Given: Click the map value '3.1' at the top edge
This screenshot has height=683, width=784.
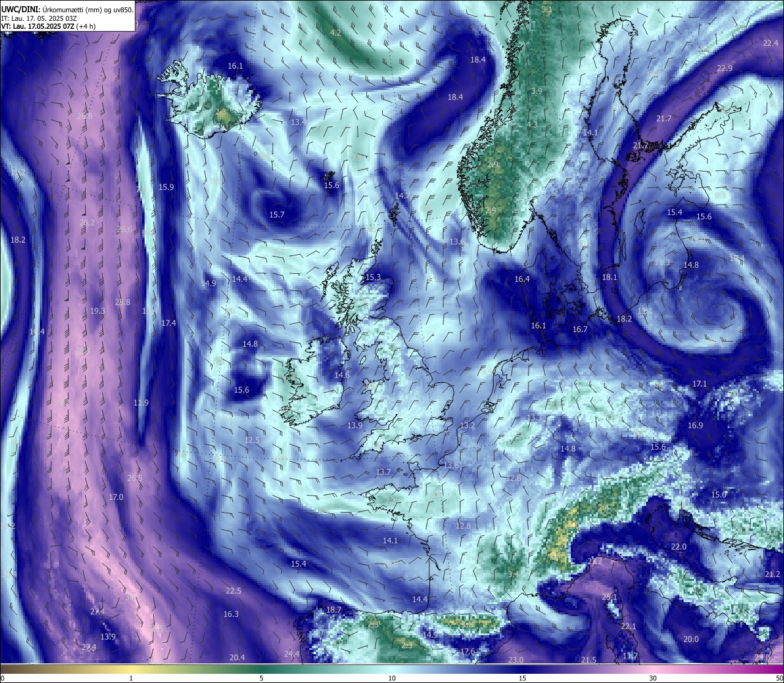Looking at the screenshot, I should (x=547, y=10).
